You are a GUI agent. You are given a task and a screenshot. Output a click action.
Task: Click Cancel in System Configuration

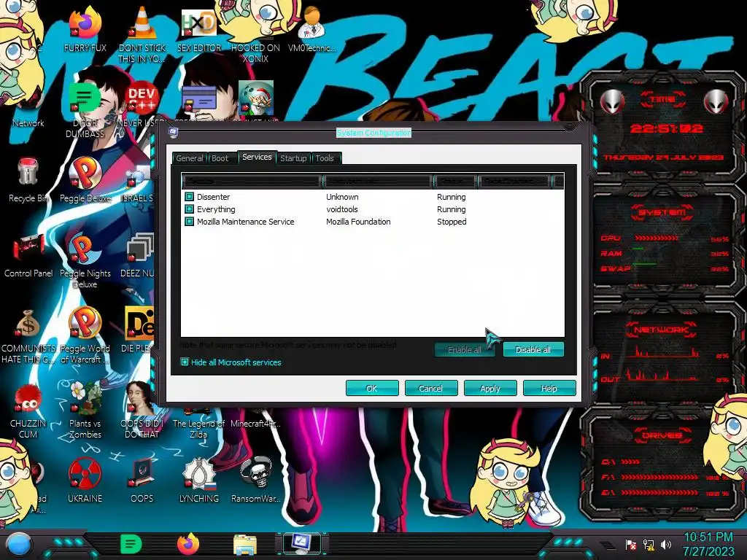coord(430,389)
